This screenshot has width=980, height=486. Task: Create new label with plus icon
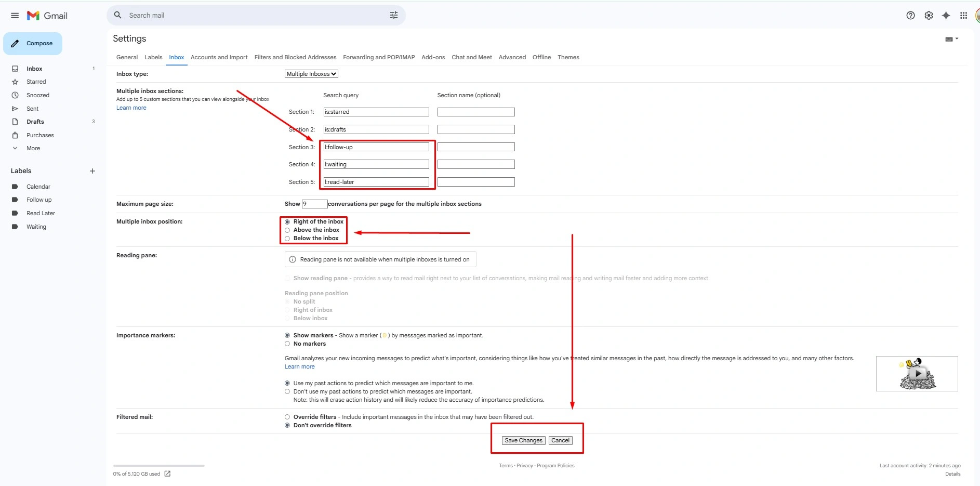[x=92, y=171]
